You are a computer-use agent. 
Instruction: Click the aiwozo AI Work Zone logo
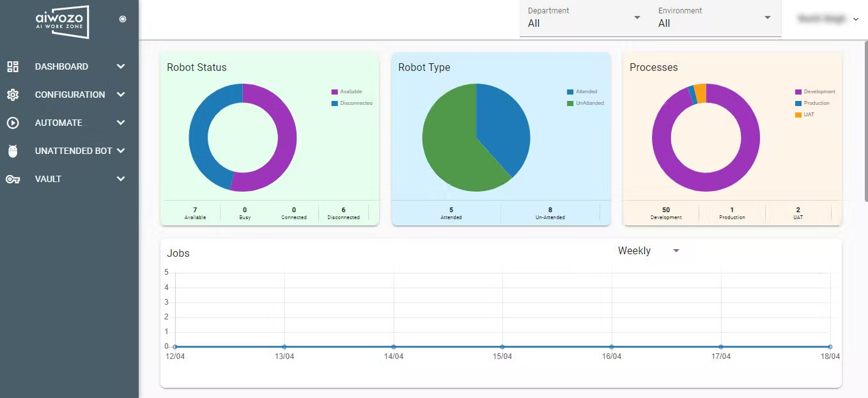(62, 21)
